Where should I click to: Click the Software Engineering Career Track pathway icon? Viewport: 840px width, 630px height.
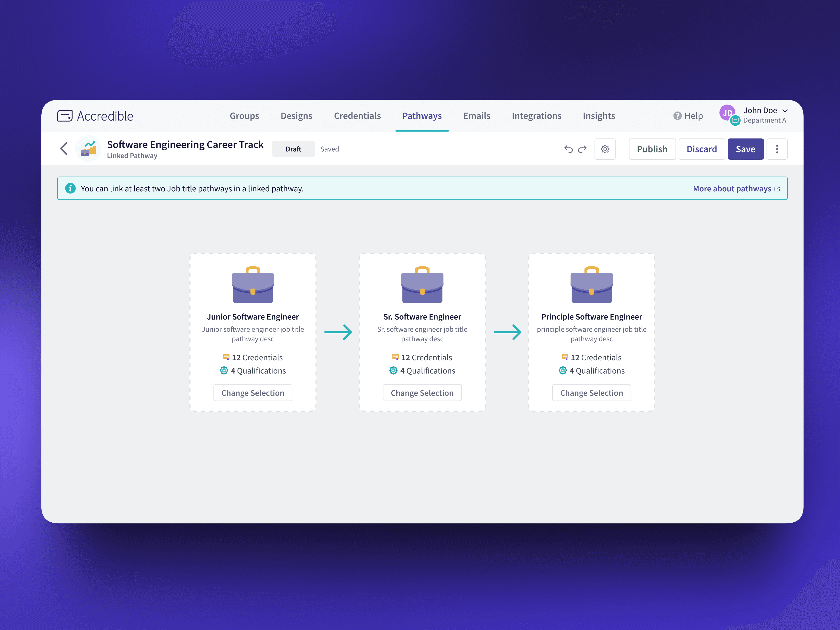pos(89,149)
